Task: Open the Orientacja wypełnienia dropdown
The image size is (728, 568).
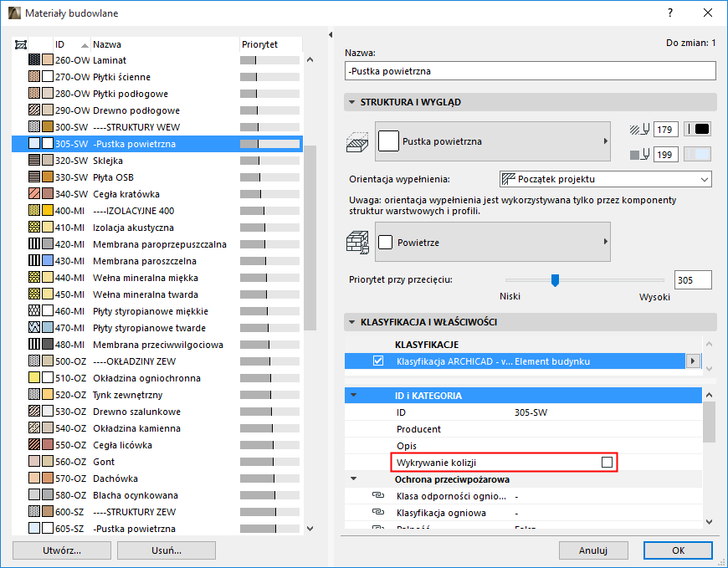Action: 704,179
